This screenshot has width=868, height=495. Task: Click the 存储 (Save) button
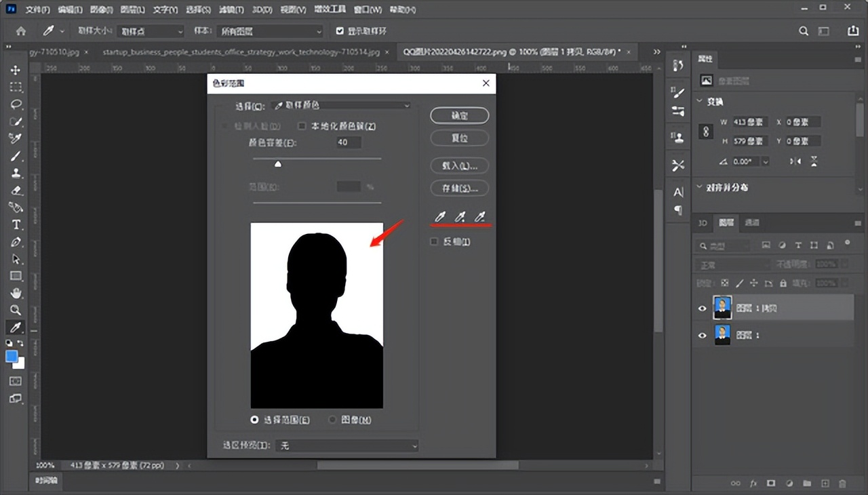[x=459, y=188]
